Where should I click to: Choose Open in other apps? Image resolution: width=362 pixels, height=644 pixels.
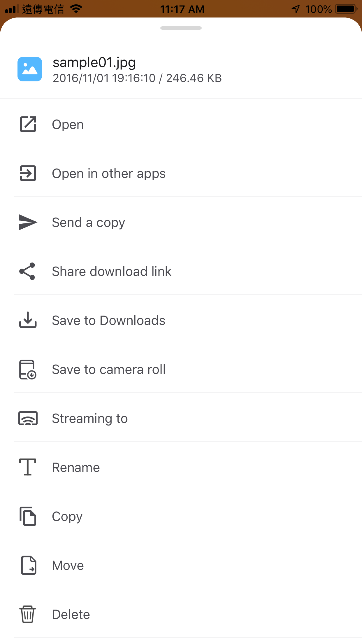tap(109, 174)
